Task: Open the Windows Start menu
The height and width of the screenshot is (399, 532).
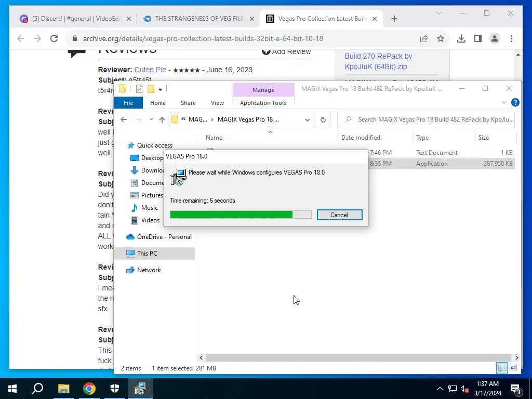Action: pos(12,389)
